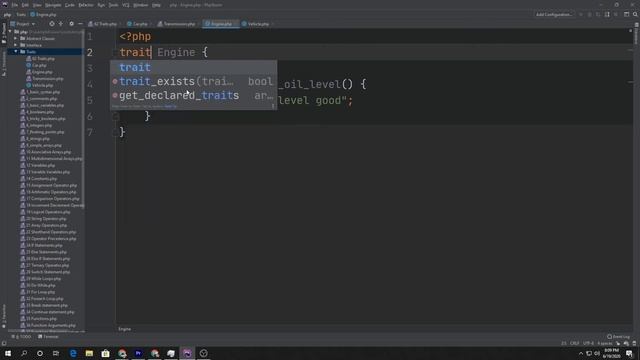Click the Run button in the toolbar
This screenshot has width=640, height=360.
tap(581, 14)
